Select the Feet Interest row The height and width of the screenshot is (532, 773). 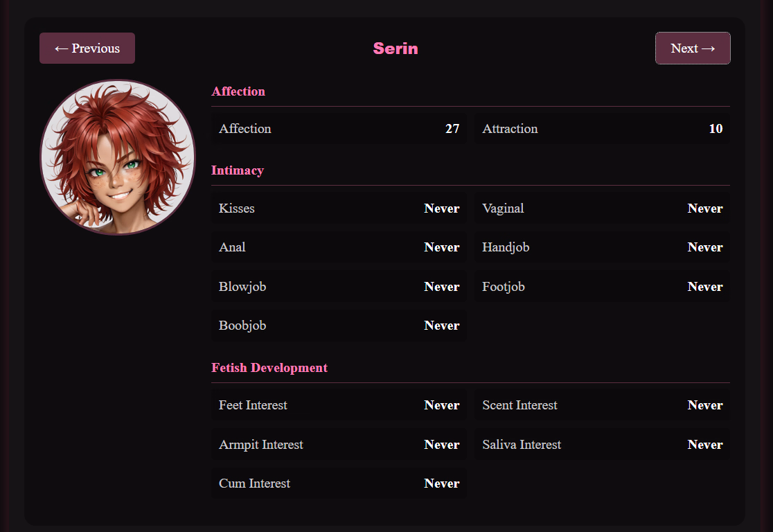(339, 405)
